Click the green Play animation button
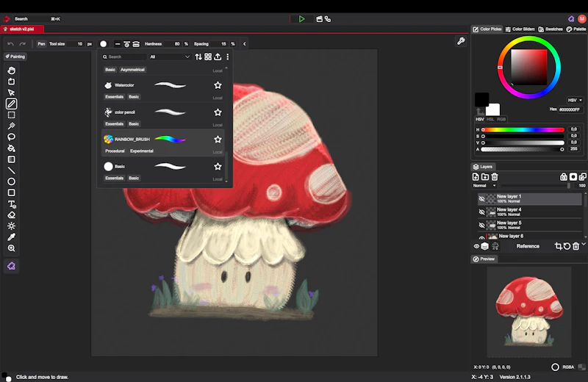The height and width of the screenshot is (382, 588). point(301,19)
